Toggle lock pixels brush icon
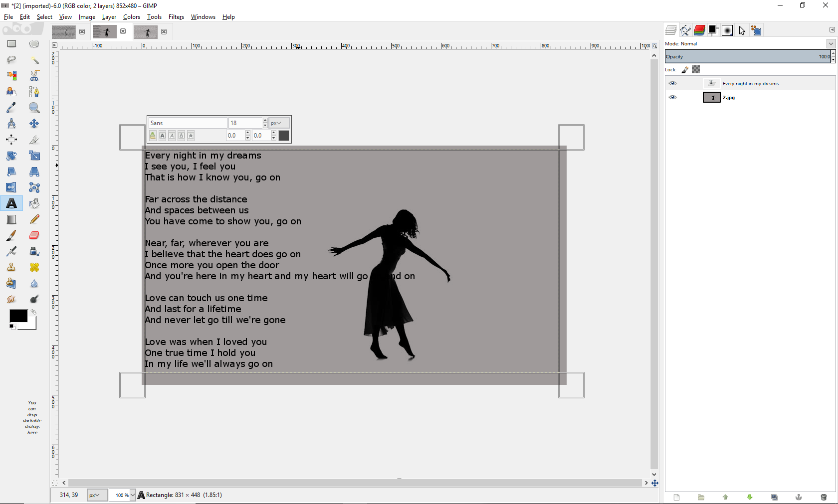838x504 pixels. 685,70
